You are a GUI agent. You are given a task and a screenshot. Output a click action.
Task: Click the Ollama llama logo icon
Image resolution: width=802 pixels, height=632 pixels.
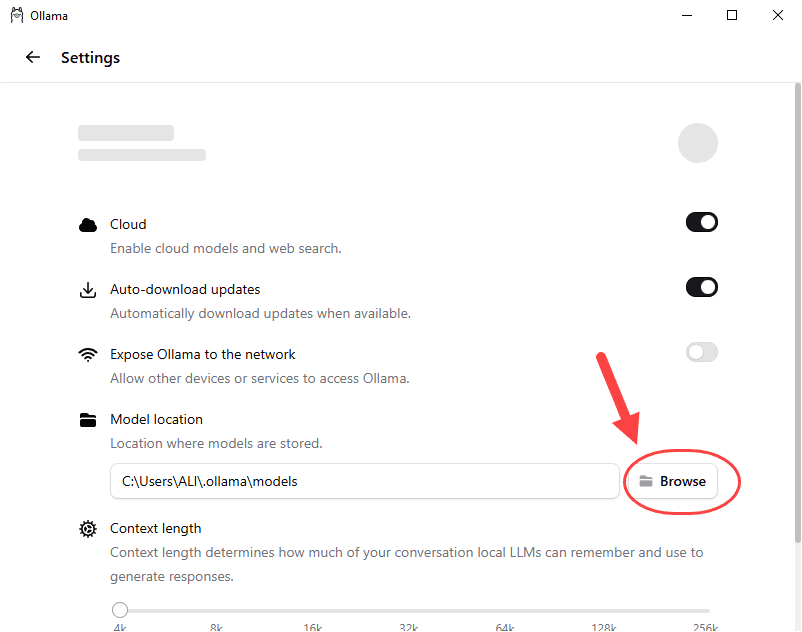[17, 15]
